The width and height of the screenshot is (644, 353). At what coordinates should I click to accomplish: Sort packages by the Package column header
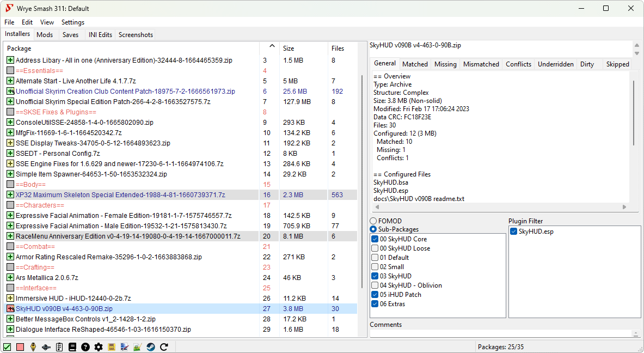point(131,48)
